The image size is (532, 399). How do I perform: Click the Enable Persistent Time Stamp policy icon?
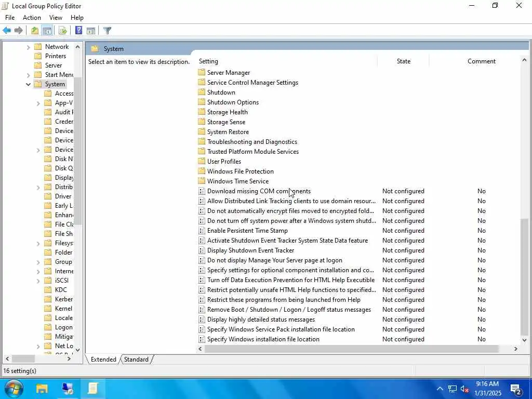click(202, 230)
